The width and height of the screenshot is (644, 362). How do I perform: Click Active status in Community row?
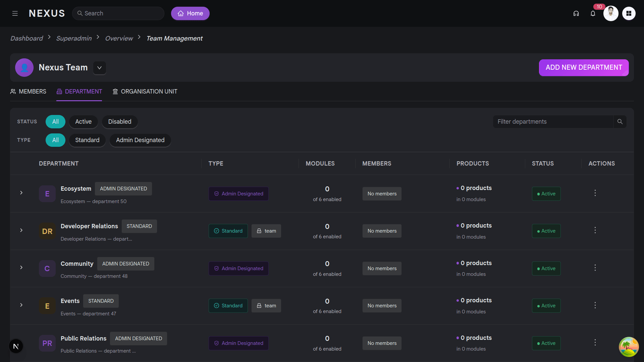click(546, 268)
